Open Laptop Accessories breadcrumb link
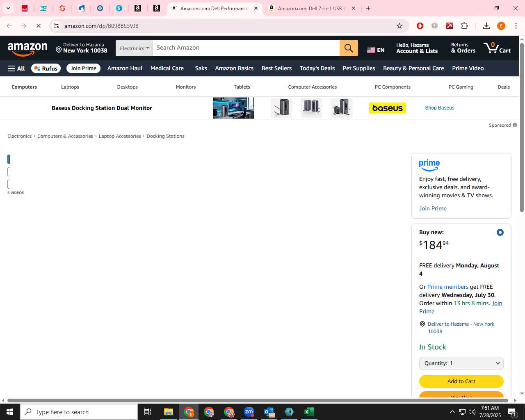Image resolution: width=525 pixels, height=420 pixels. [120, 136]
